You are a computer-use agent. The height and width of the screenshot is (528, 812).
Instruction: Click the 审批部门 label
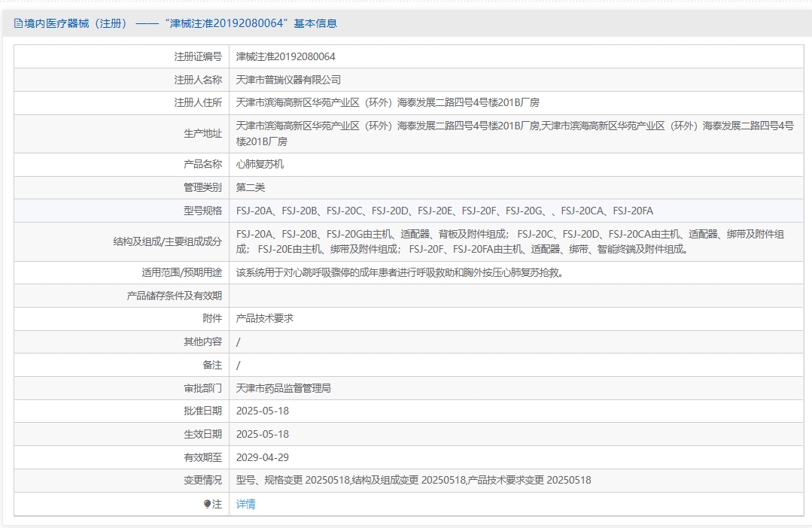coord(202,388)
